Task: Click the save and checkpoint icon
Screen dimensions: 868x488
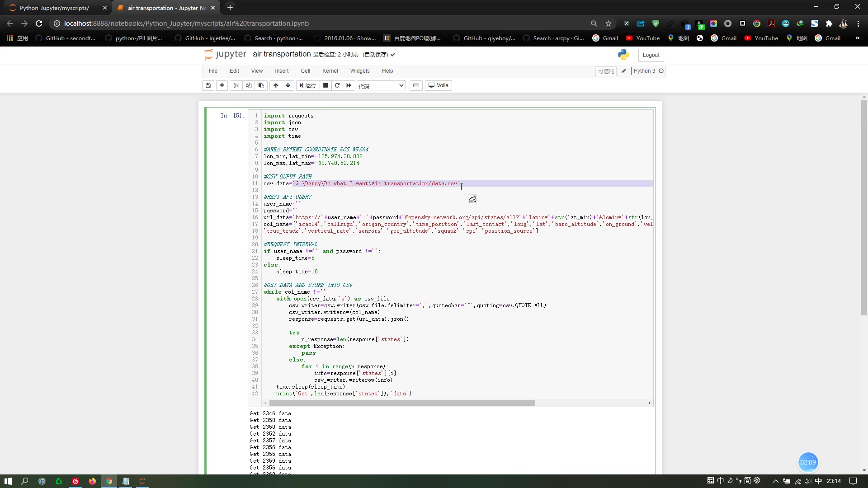Action: pos(208,85)
